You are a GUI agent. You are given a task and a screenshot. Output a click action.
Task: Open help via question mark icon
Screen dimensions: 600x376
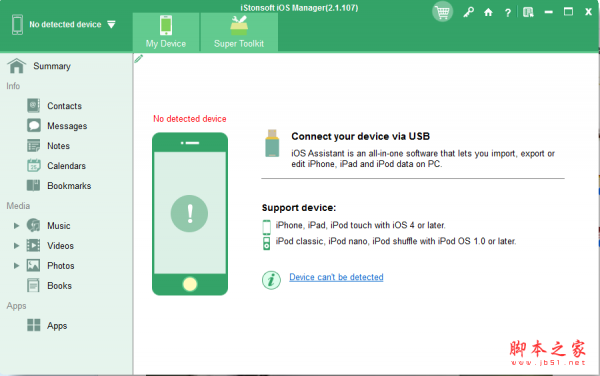click(x=508, y=13)
